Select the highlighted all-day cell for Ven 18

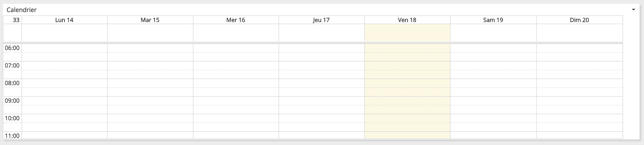coord(407,33)
